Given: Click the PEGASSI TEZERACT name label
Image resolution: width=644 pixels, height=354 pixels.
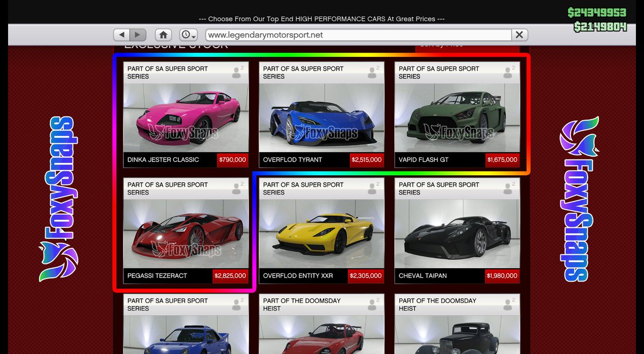Looking at the screenshot, I should [x=157, y=276].
